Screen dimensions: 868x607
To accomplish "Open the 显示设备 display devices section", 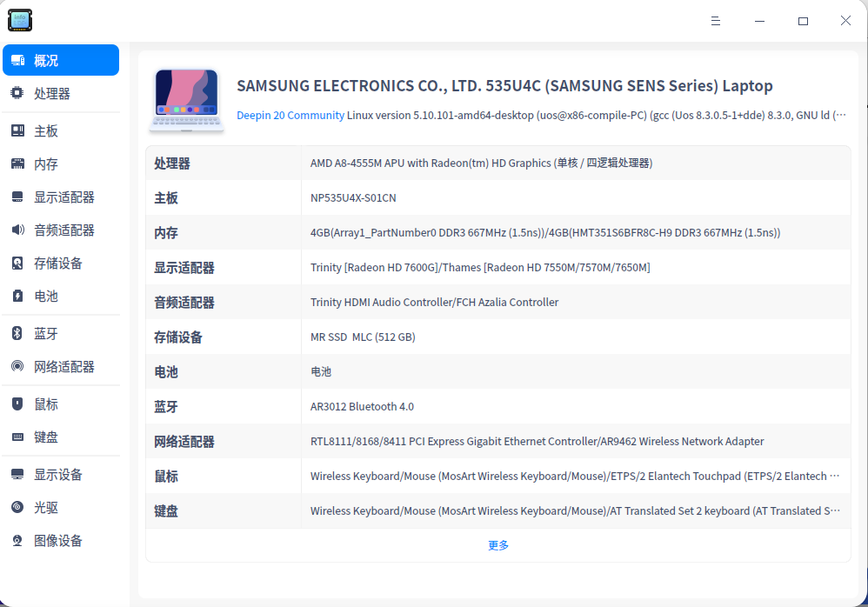I will (x=54, y=474).
